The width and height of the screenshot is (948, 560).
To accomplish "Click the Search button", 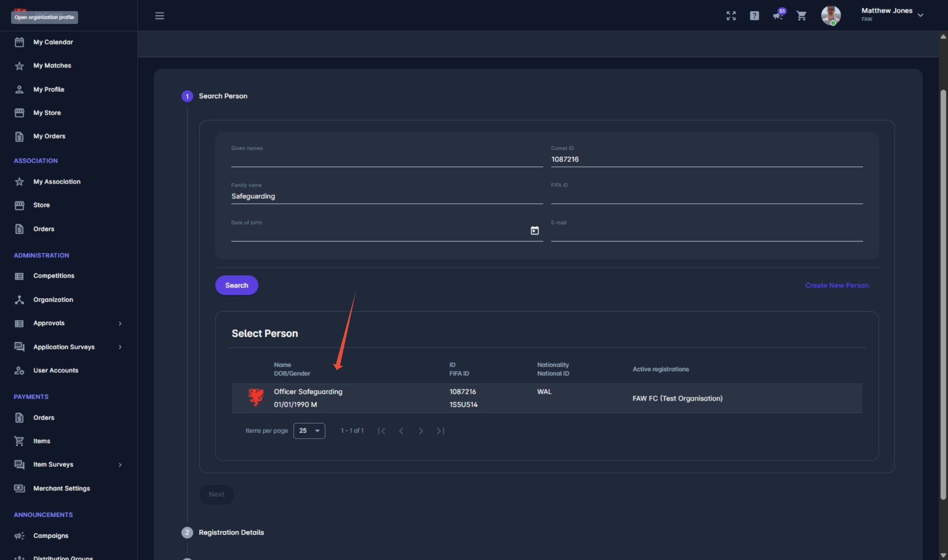I will point(236,285).
